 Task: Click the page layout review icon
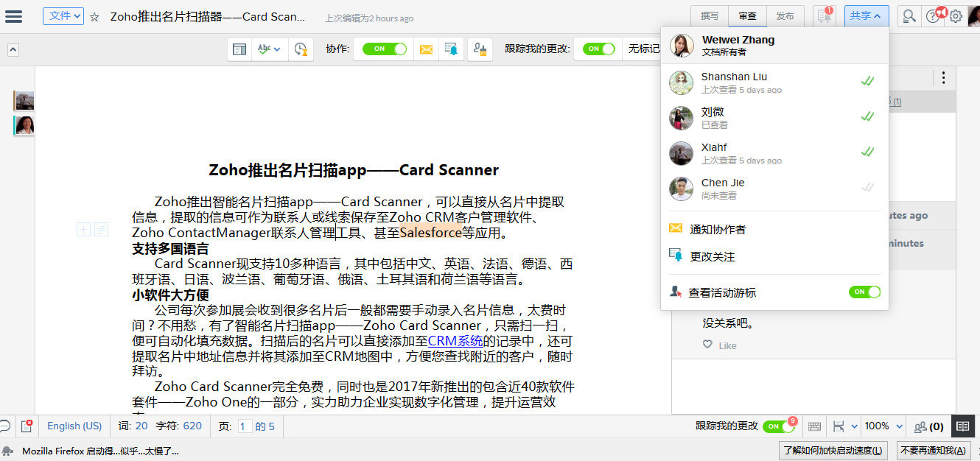pos(239,49)
